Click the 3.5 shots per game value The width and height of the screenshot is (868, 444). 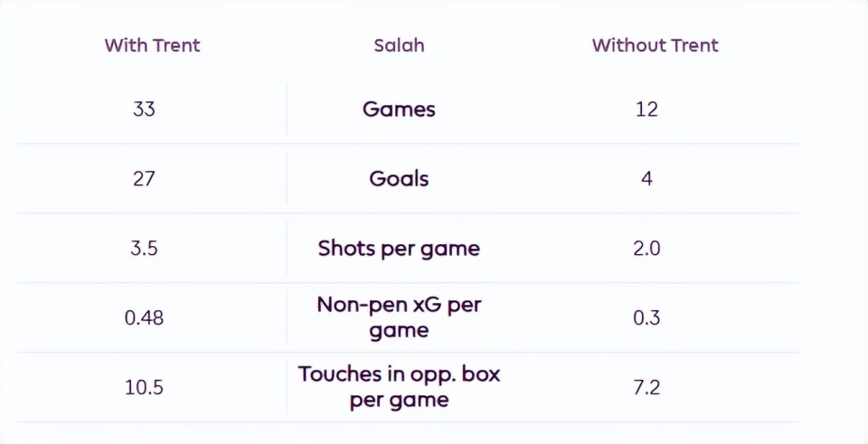(144, 248)
